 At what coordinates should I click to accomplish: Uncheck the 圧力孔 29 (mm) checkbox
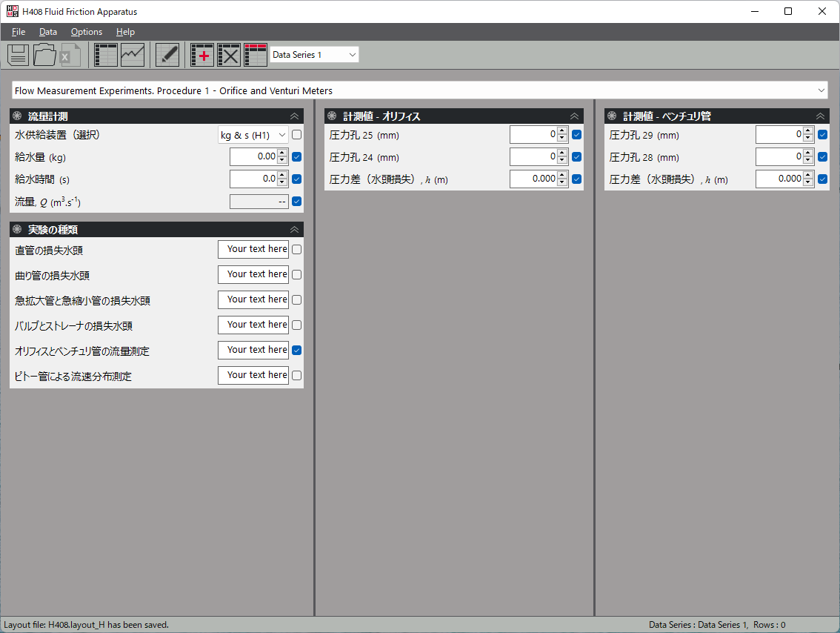pos(823,135)
